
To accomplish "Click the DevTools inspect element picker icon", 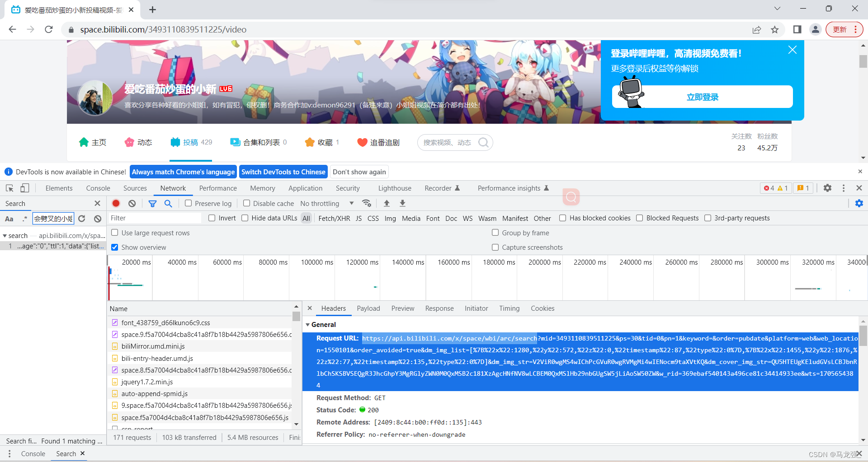I will [9, 188].
